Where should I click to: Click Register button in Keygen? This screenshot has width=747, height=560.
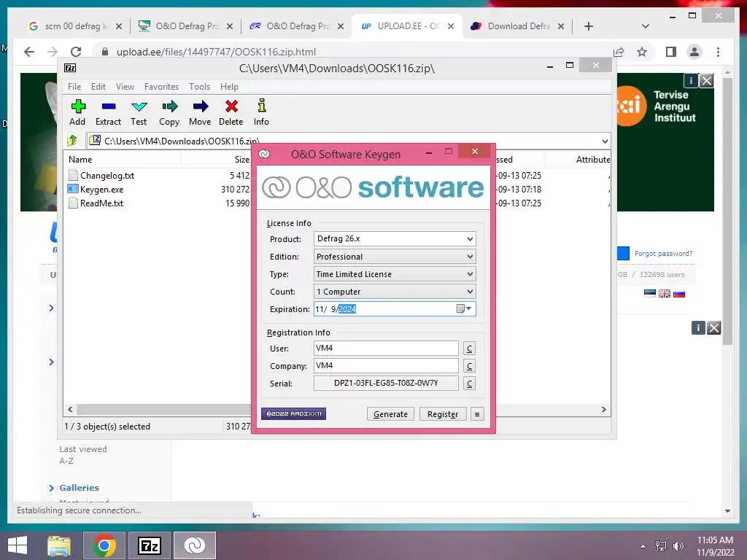pos(443,414)
